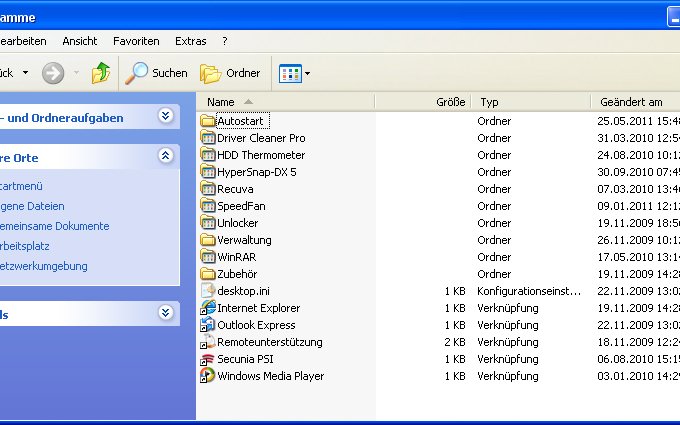Toggle the Ordner folders pane

[x=231, y=73]
